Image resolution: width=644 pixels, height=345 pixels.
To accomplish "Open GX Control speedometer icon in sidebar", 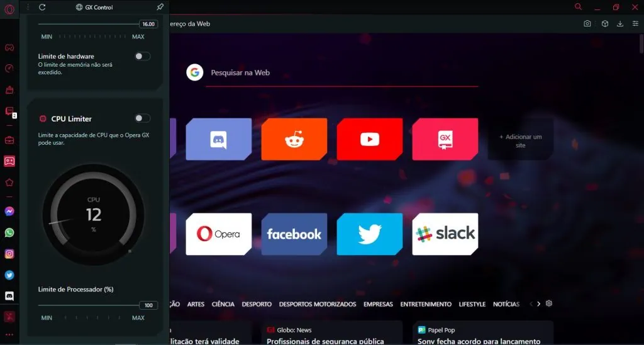I will point(9,69).
